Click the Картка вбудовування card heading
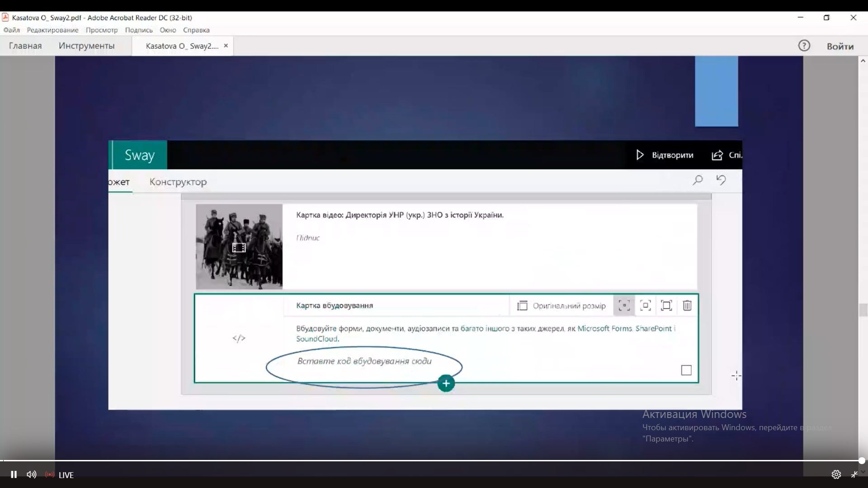The image size is (868, 488). tap(335, 305)
